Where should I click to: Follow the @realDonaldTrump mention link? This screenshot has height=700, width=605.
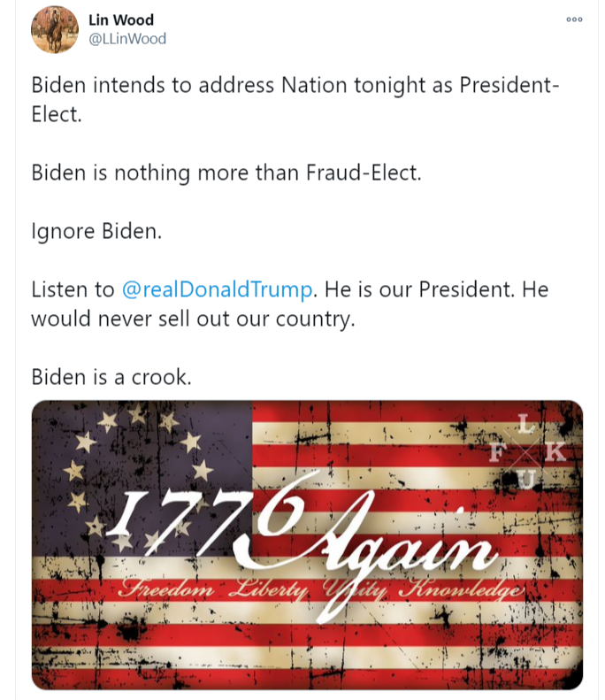217,289
